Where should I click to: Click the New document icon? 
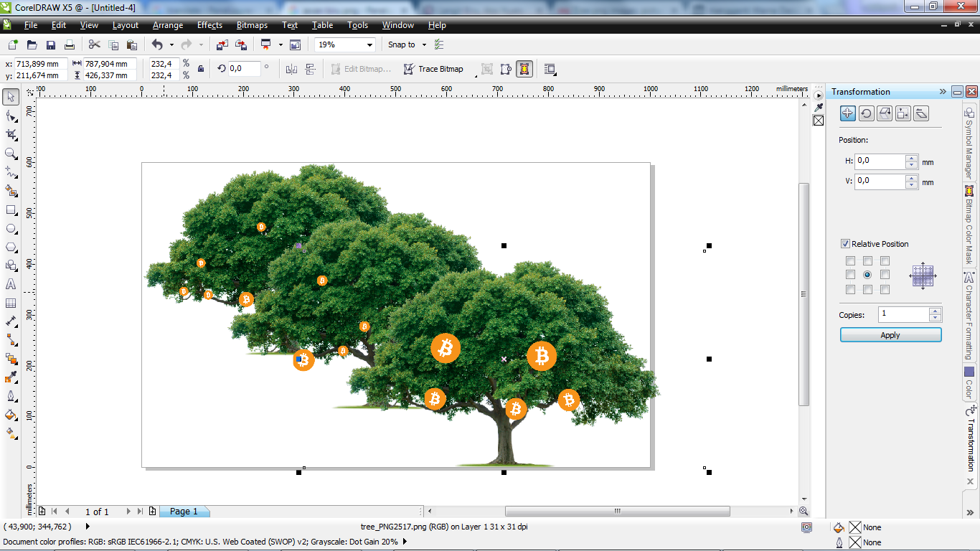pyautogui.click(x=13, y=44)
